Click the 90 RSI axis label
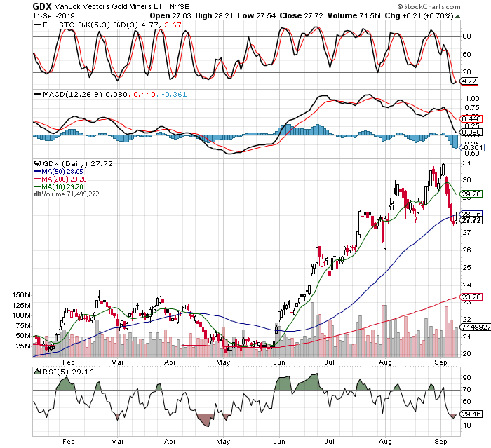Screen dimensions: 491x448 [x=466, y=378]
